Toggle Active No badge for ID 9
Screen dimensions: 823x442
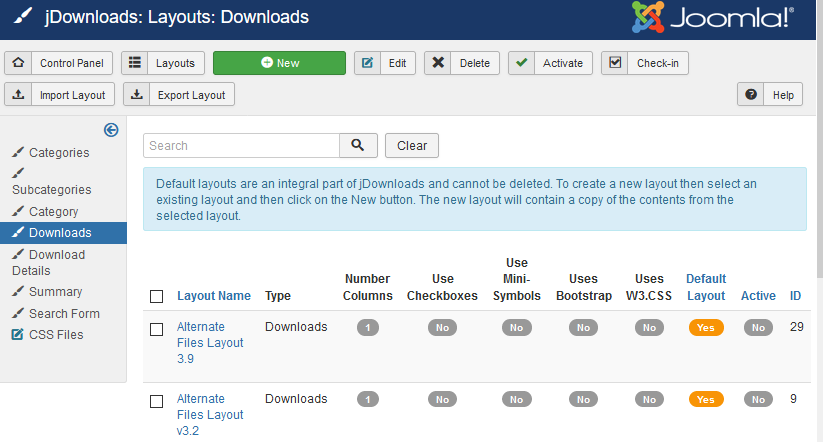coord(758,399)
